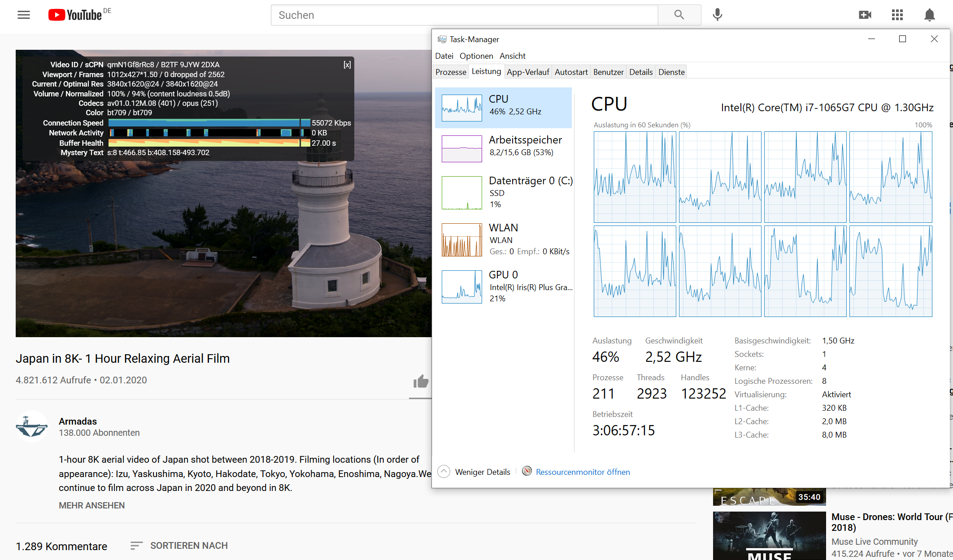This screenshot has height=560, width=953.
Task: Expand description via MEHR ANSEHEN
Action: (91, 505)
